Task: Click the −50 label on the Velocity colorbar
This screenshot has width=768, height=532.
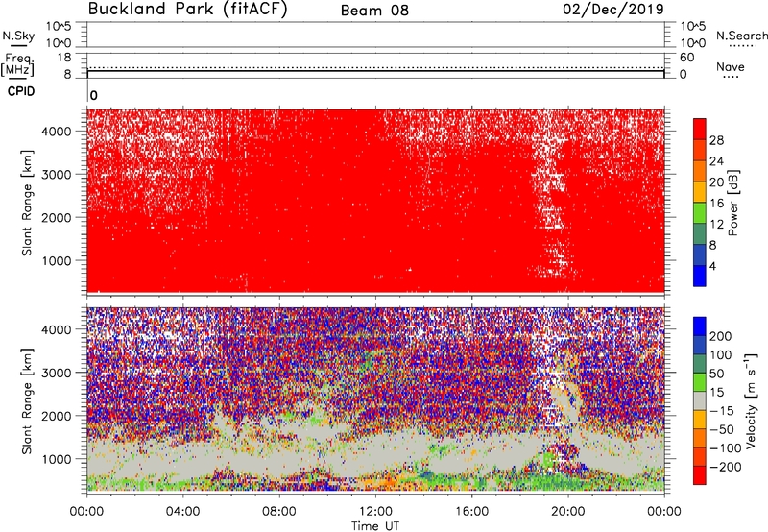Action: pos(722,429)
